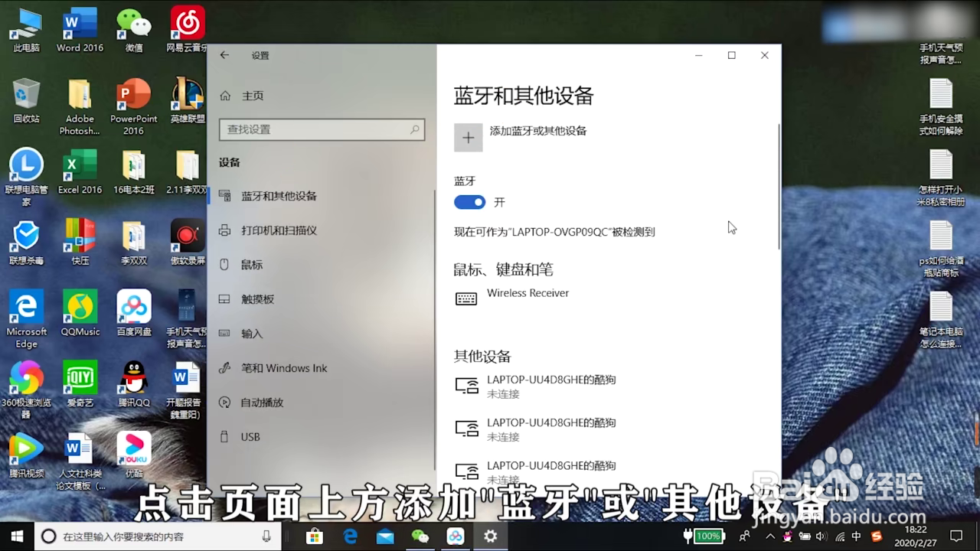Open 笔和 Windows Ink settings
Screen dimensions: 980x551
[x=282, y=368]
